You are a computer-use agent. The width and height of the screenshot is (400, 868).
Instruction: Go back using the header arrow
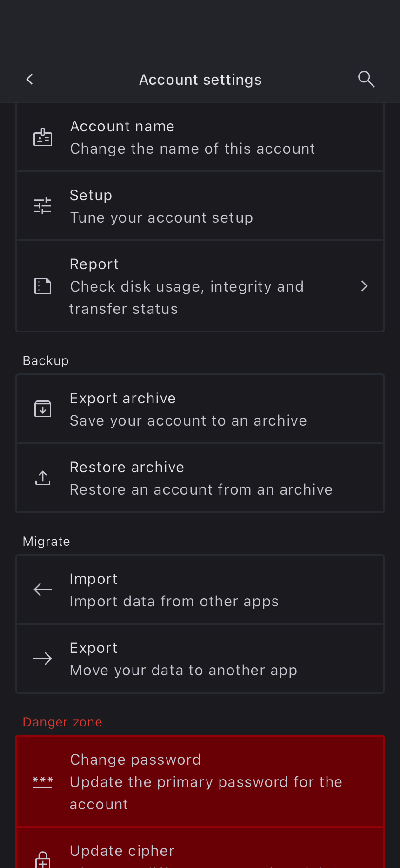pyautogui.click(x=30, y=80)
